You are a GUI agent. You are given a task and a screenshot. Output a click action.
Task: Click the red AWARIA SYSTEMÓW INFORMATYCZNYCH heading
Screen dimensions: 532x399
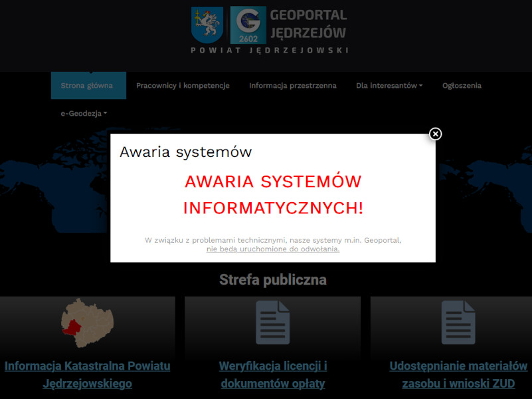273,195
